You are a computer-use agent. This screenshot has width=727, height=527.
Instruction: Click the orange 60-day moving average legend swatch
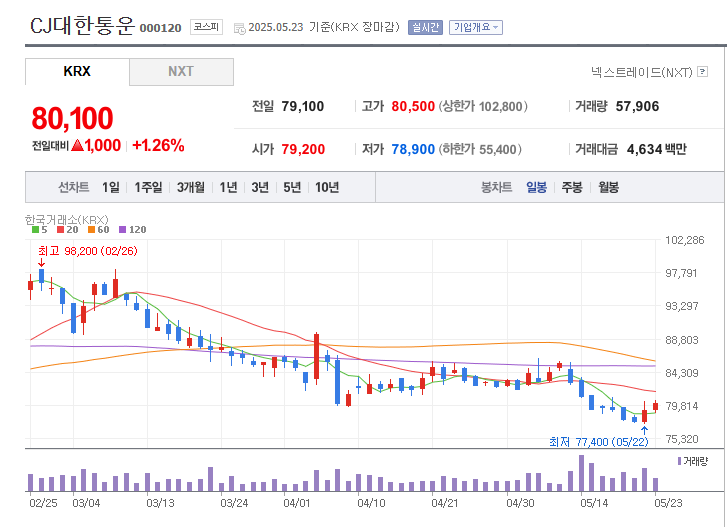point(91,229)
